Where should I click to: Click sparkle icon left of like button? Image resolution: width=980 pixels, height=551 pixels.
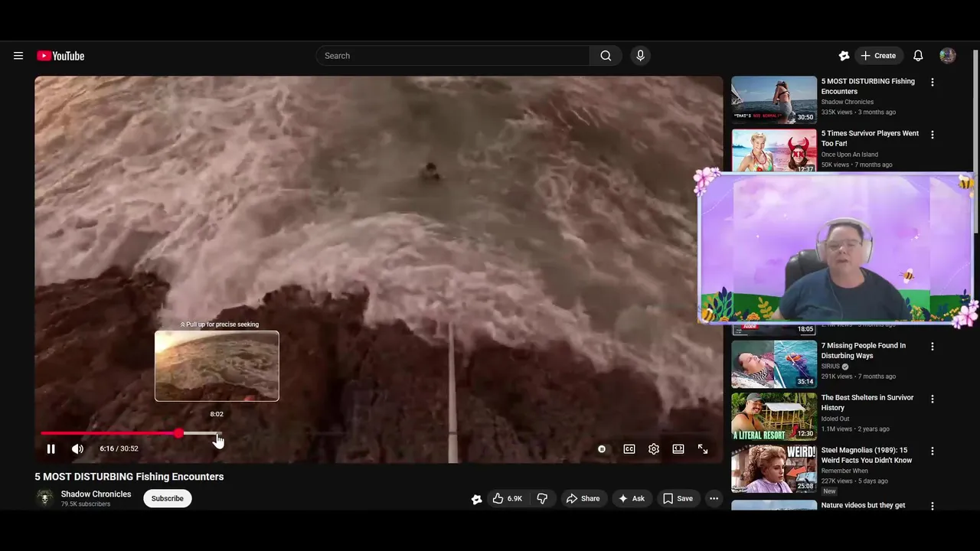pyautogui.click(x=476, y=499)
